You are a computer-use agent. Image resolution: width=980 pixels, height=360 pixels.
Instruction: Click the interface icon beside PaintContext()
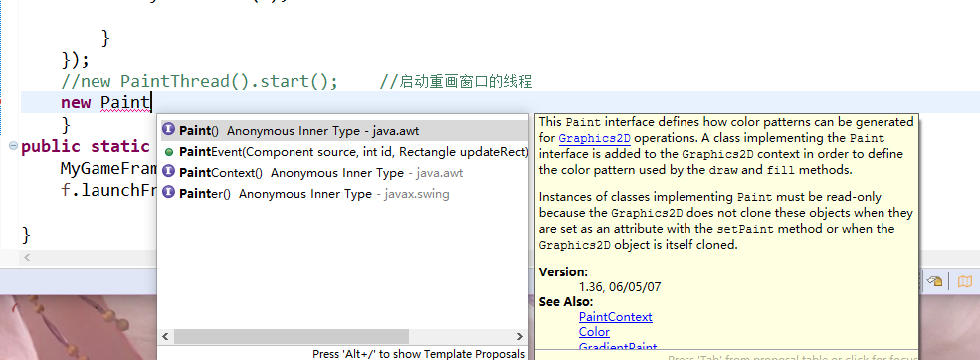click(169, 171)
